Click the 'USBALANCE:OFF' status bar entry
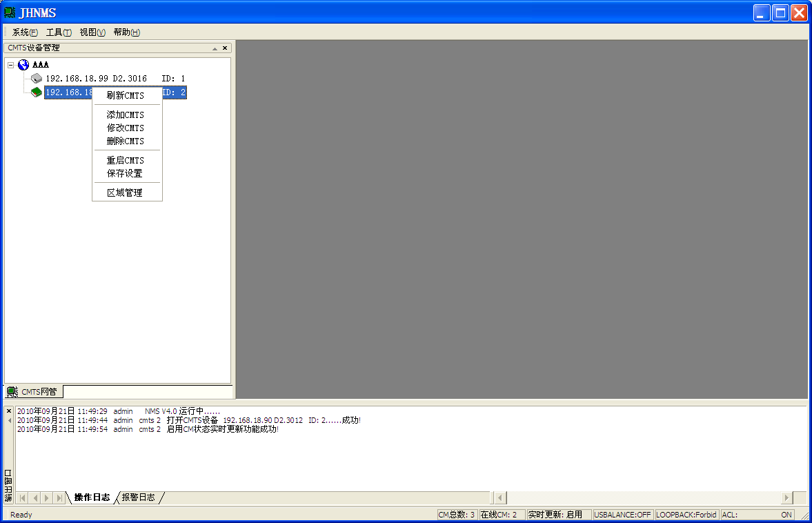 [x=622, y=514]
